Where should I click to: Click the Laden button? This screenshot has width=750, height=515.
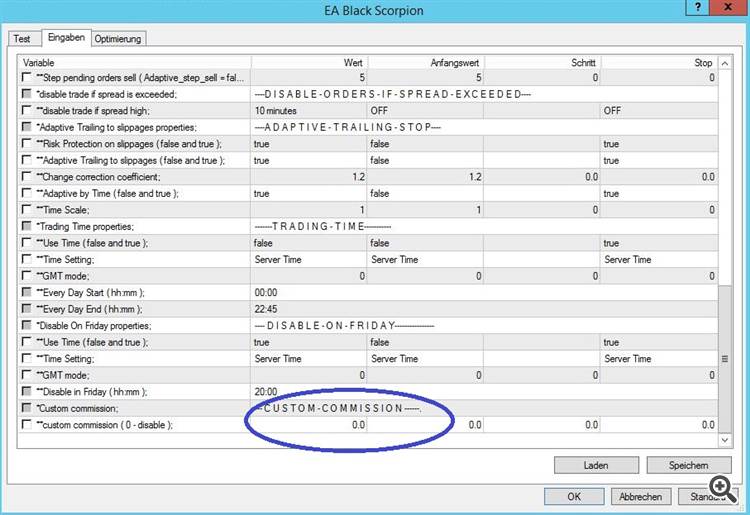(596, 465)
